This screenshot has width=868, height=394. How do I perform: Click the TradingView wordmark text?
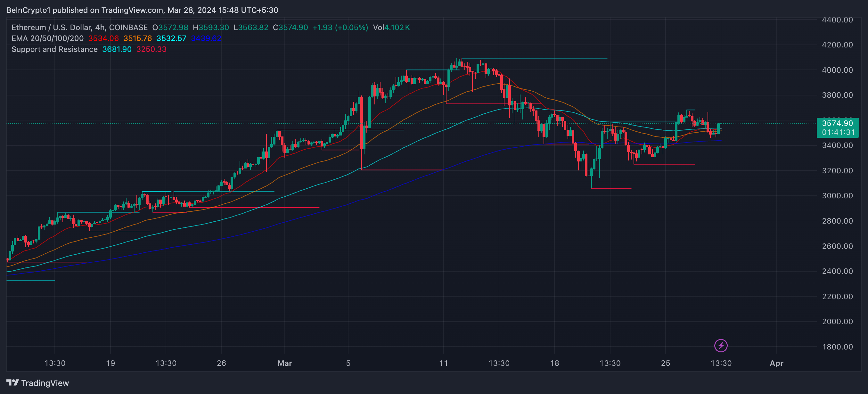pos(45,383)
